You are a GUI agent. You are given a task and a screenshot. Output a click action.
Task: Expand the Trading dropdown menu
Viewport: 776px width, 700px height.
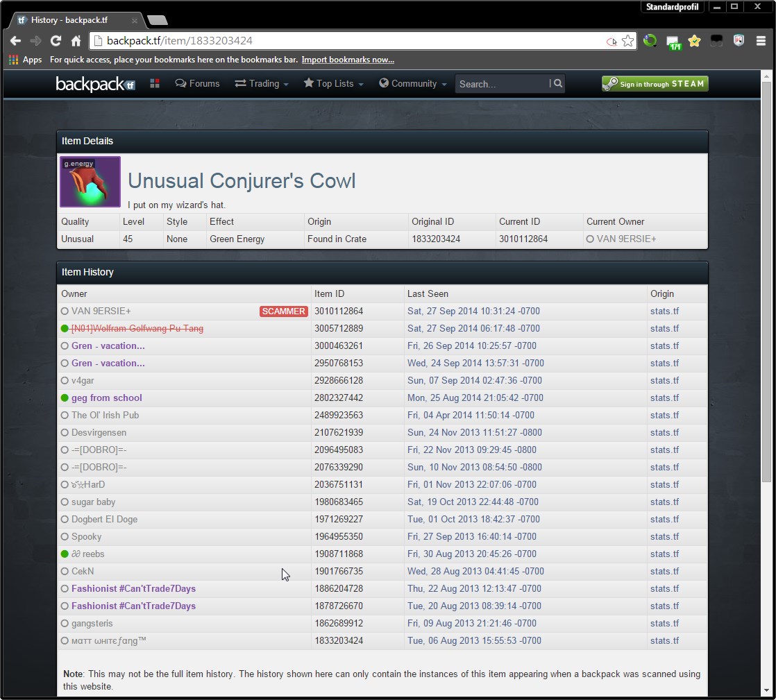[x=261, y=84]
